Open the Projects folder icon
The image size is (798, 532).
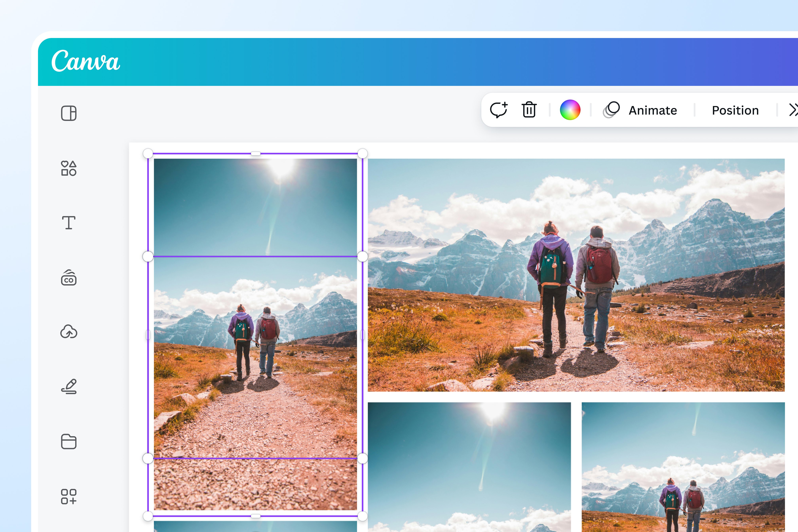point(68,441)
